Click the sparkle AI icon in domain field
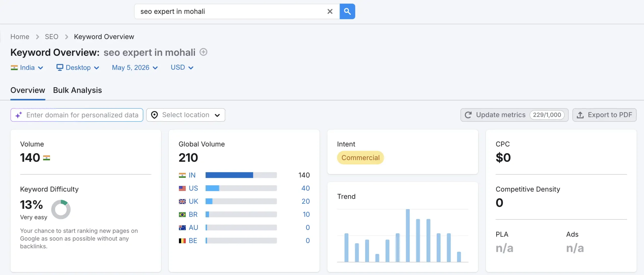 pos(19,115)
